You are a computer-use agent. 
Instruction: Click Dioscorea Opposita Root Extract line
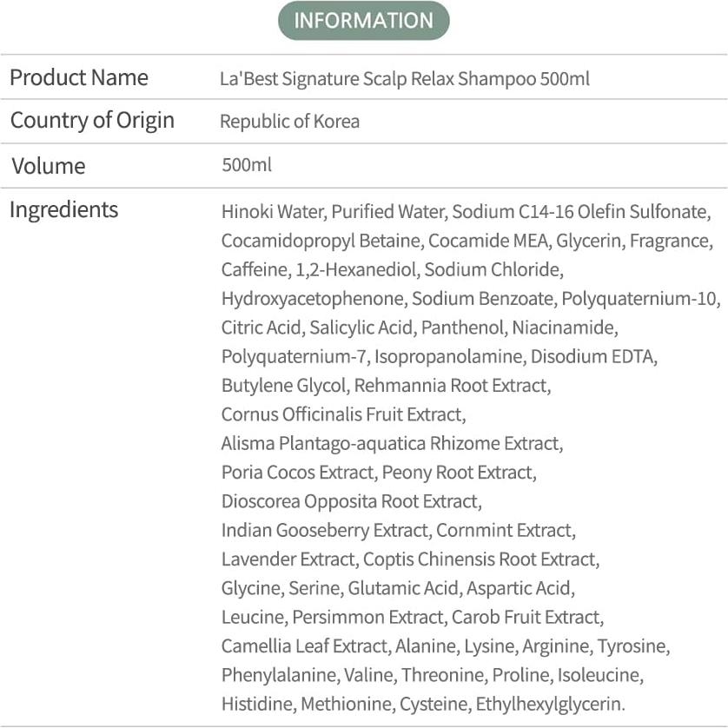pyautogui.click(x=350, y=501)
